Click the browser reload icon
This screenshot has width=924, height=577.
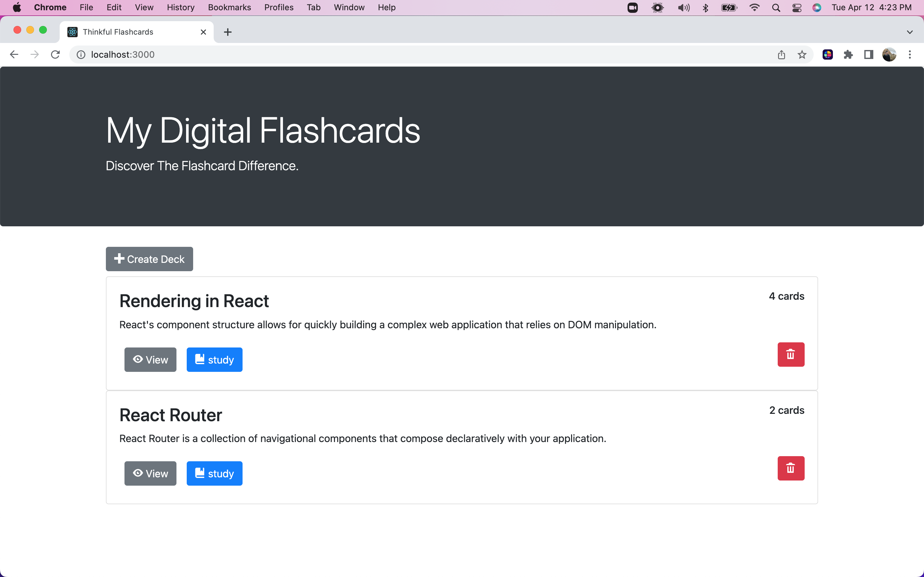click(56, 54)
